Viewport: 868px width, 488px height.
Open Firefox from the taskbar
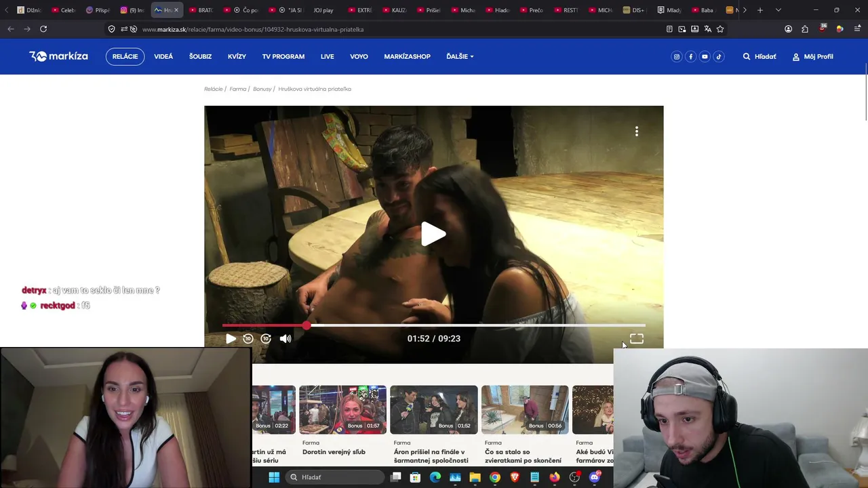point(555,477)
